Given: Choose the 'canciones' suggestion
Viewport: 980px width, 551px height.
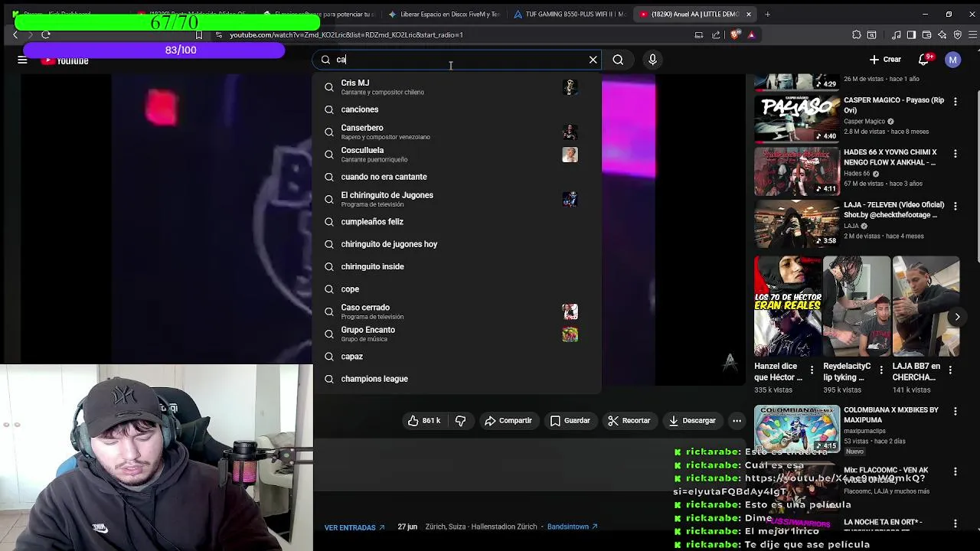Looking at the screenshot, I should pyautogui.click(x=456, y=109).
